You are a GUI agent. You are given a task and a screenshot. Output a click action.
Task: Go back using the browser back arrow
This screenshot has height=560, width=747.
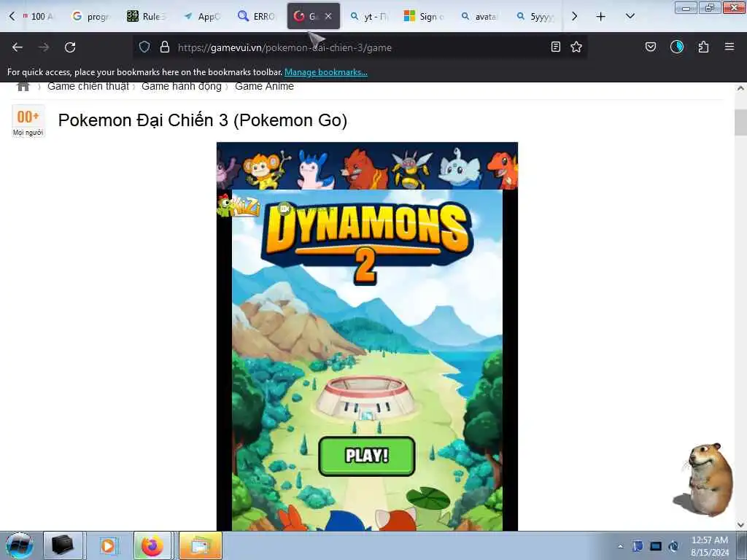pos(18,47)
